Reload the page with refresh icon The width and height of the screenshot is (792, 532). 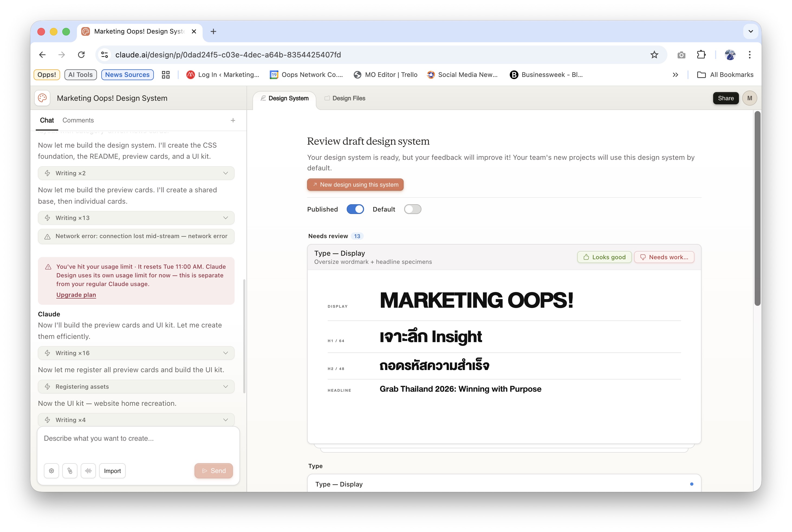pyautogui.click(x=81, y=55)
